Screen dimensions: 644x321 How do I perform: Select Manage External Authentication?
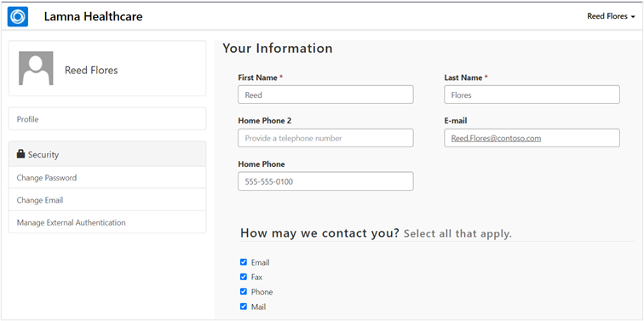click(107, 222)
